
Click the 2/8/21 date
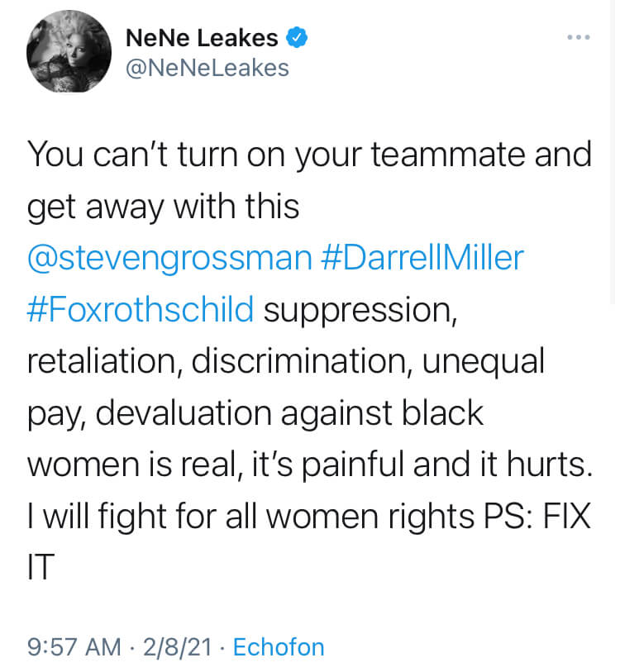pyautogui.click(x=178, y=646)
